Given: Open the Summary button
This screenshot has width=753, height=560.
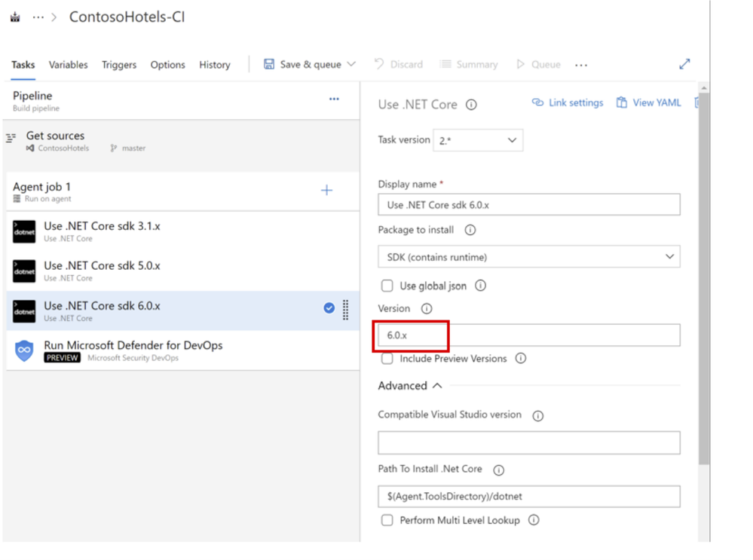Looking at the screenshot, I should [x=469, y=64].
